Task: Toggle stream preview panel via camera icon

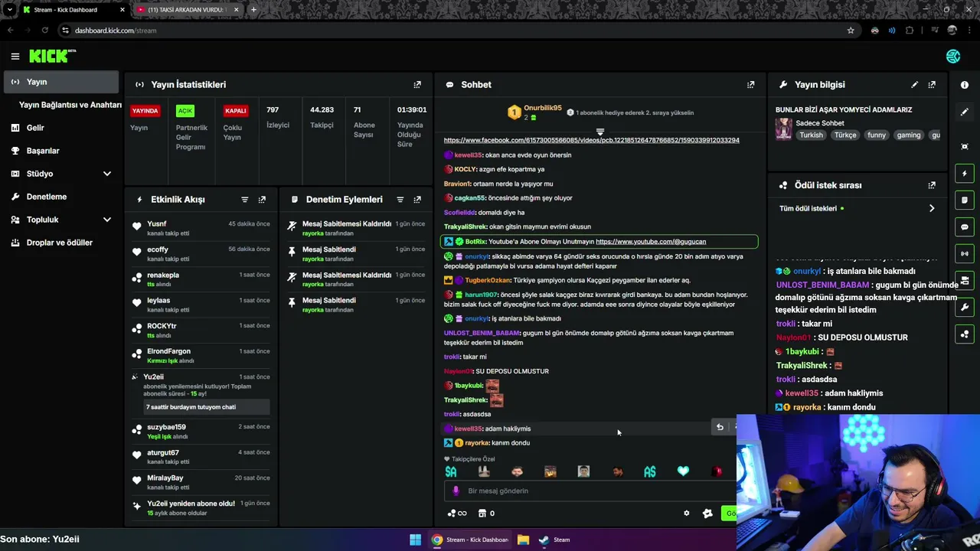Action: (965, 280)
